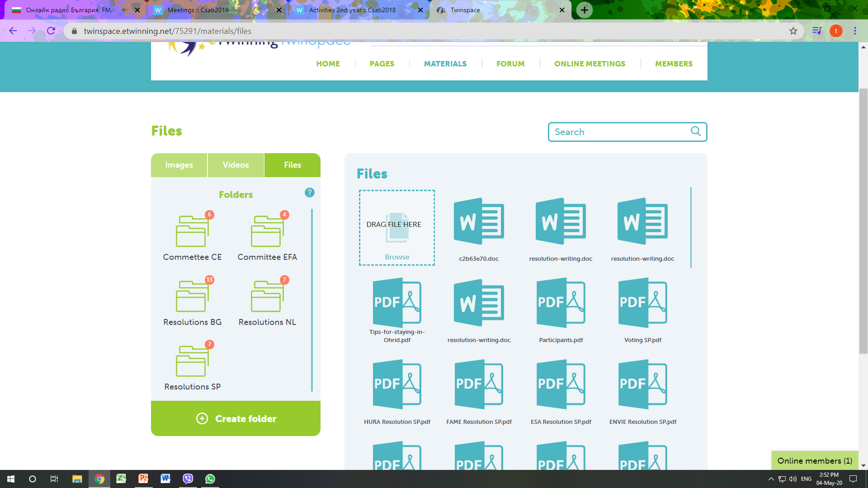
Task: Open ENVIE Resolution SP.pdf icon
Action: pos(642,385)
